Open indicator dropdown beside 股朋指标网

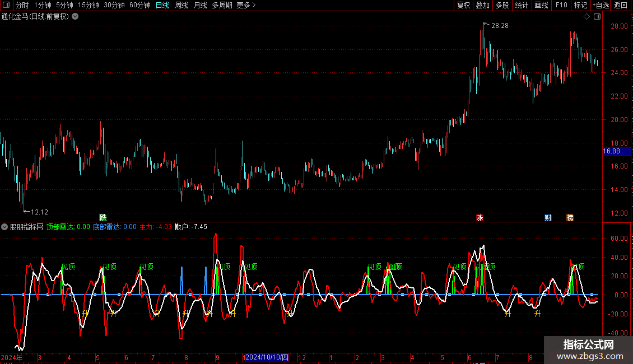pyautogui.click(x=4, y=227)
